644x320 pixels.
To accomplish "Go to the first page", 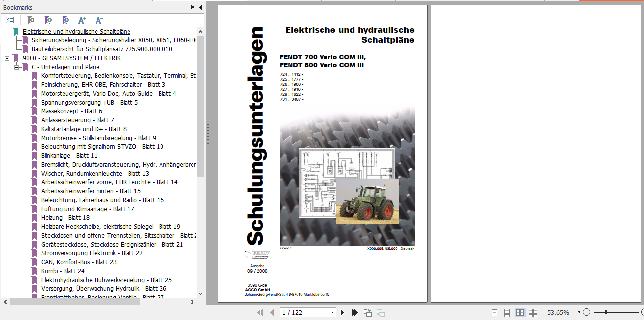I will coord(260,312).
